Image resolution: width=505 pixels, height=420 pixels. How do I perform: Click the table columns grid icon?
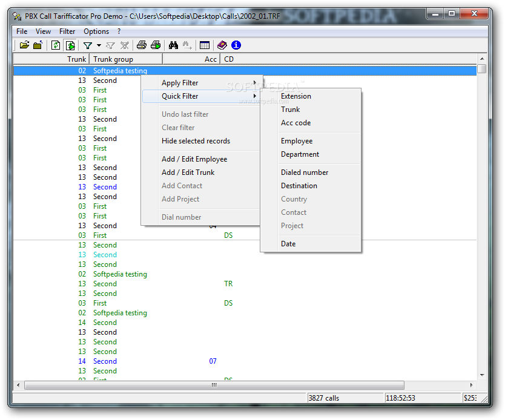click(x=205, y=45)
